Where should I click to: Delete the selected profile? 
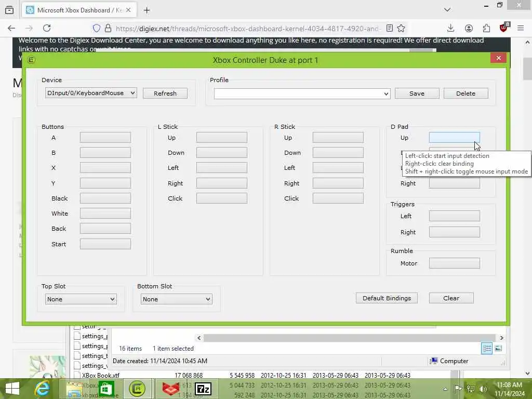coord(466,94)
